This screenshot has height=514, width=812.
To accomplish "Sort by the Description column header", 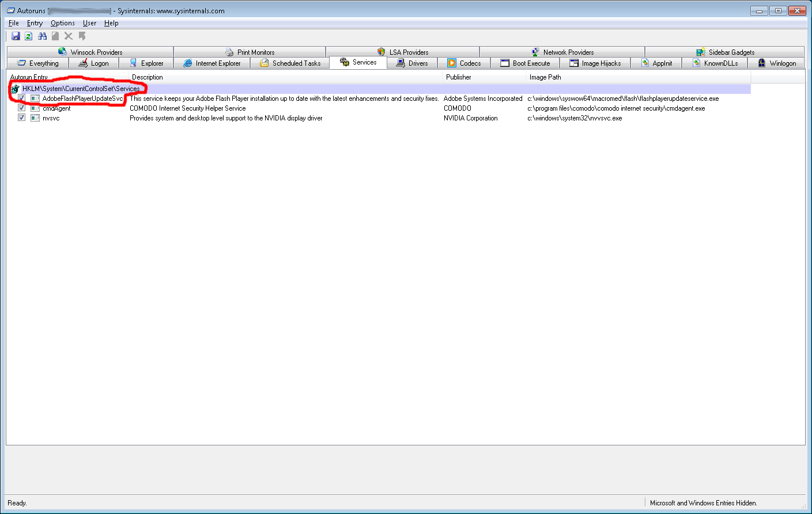I will tap(286, 77).
